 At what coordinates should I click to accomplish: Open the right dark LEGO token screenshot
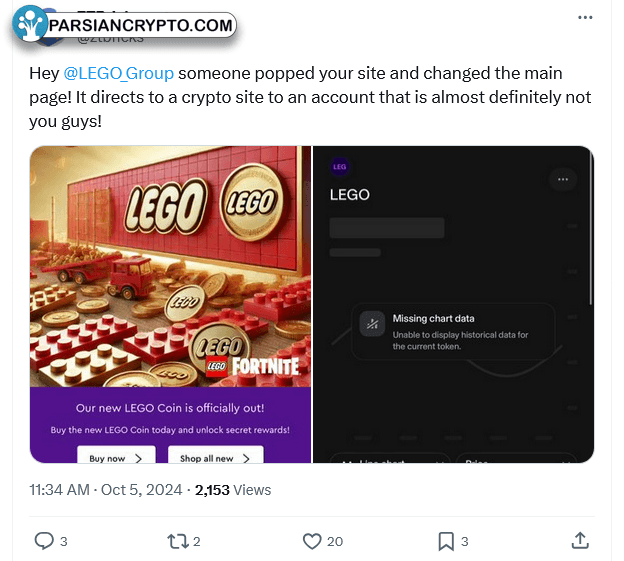click(x=453, y=304)
